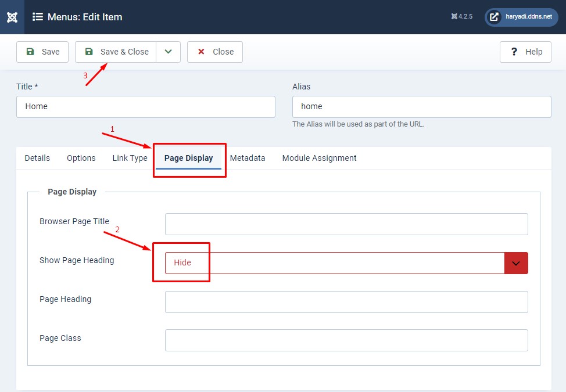This screenshot has height=392, width=566.
Task: Click the Browser Page Title field
Action: (x=346, y=224)
